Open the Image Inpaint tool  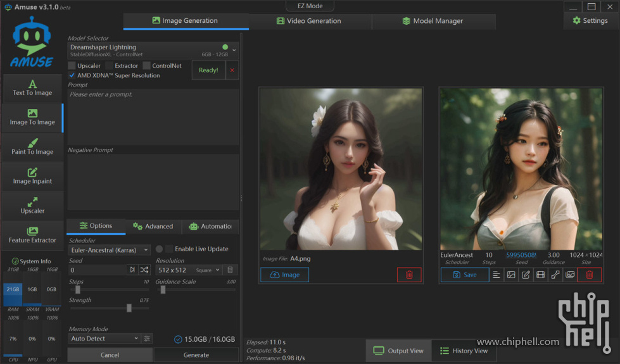[32, 176]
